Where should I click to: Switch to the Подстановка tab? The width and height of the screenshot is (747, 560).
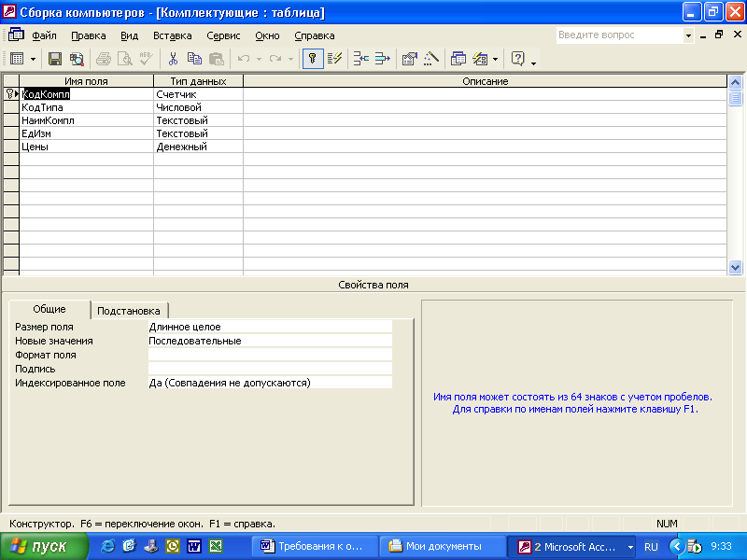pyautogui.click(x=129, y=311)
